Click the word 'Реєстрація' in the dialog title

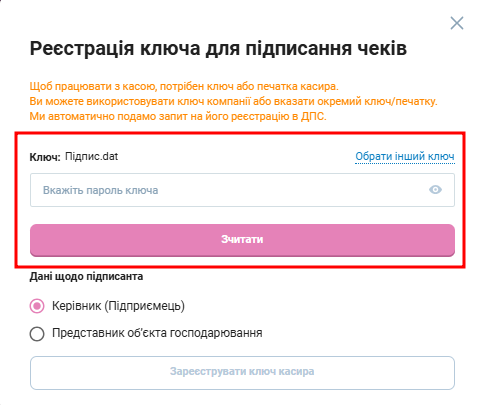pos(82,49)
